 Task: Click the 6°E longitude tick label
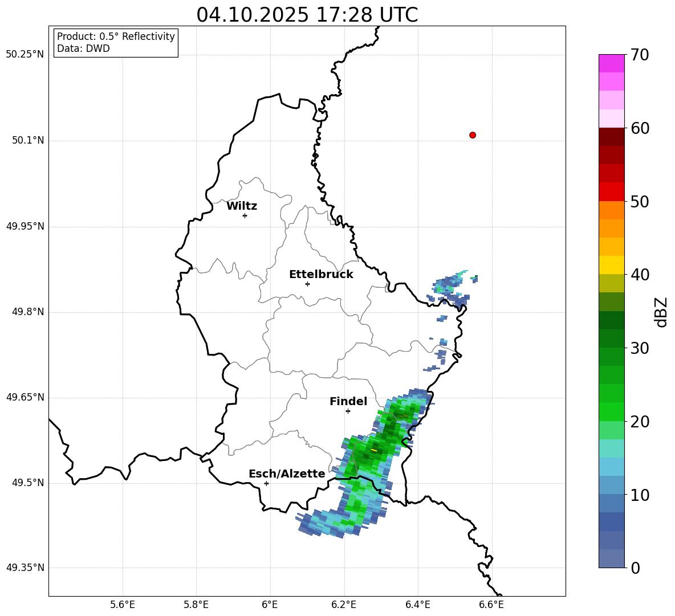click(270, 605)
